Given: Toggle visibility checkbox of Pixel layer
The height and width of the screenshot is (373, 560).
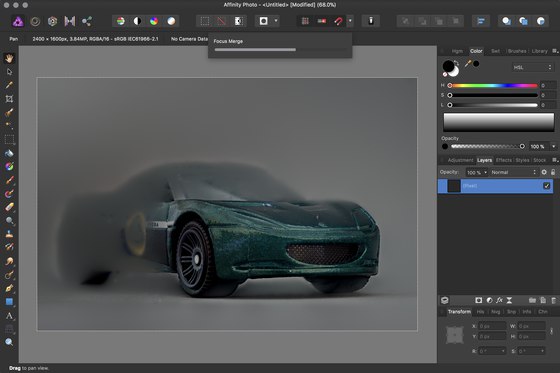Looking at the screenshot, I should (546, 186).
